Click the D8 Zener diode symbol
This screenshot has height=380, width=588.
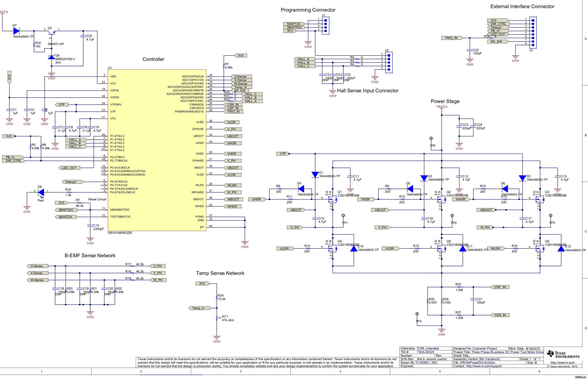[51, 57]
